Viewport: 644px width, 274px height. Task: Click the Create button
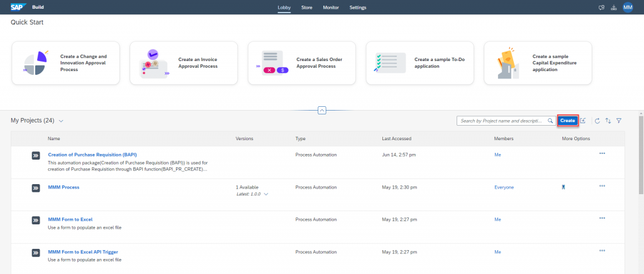click(568, 121)
